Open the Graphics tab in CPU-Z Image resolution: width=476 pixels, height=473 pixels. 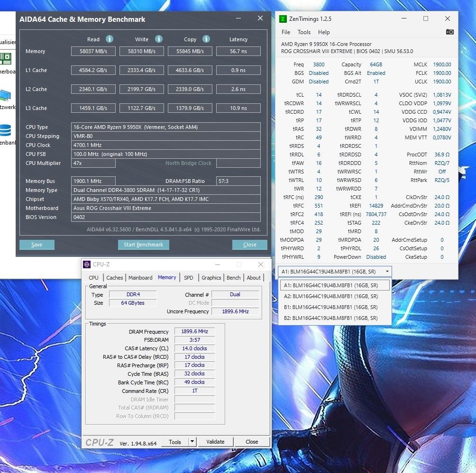point(211,278)
